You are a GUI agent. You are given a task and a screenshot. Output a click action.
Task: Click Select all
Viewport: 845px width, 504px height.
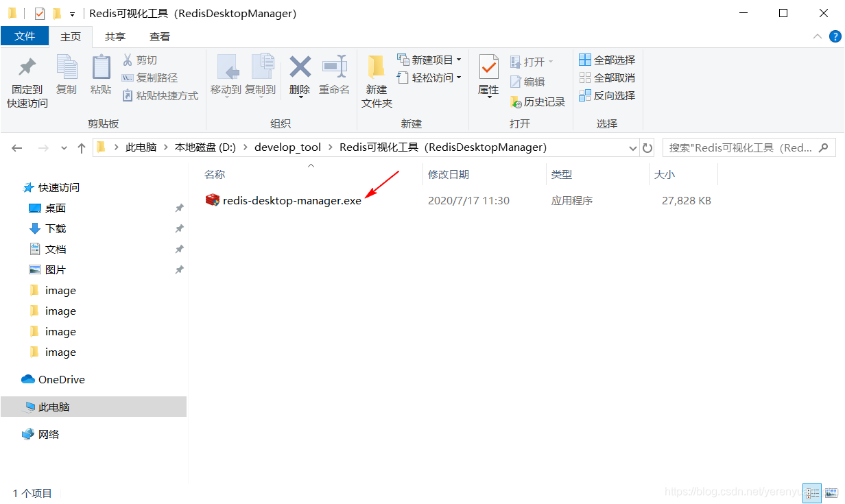607,60
